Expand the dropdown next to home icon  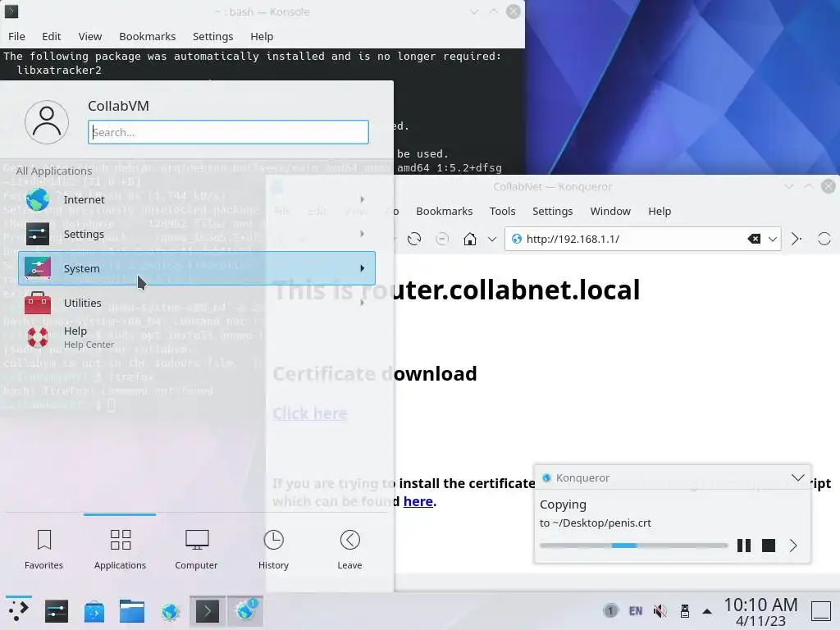click(492, 239)
